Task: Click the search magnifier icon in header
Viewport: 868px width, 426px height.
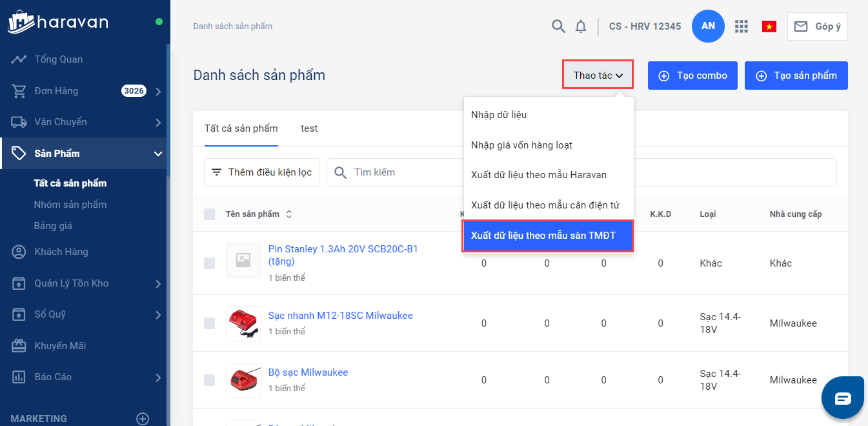Action: pyautogui.click(x=558, y=26)
